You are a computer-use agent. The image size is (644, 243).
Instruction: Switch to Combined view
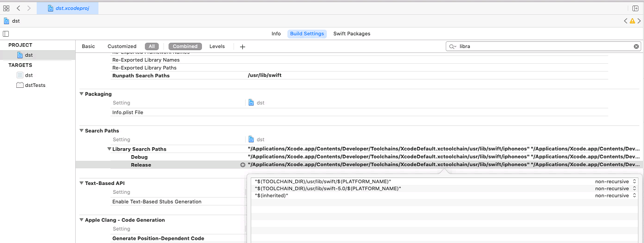click(185, 46)
